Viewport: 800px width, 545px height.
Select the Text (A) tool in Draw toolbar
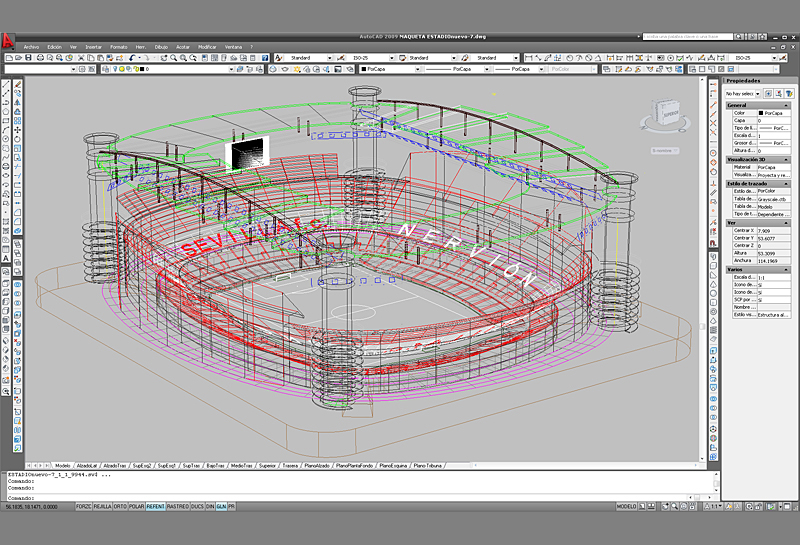point(6,258)
